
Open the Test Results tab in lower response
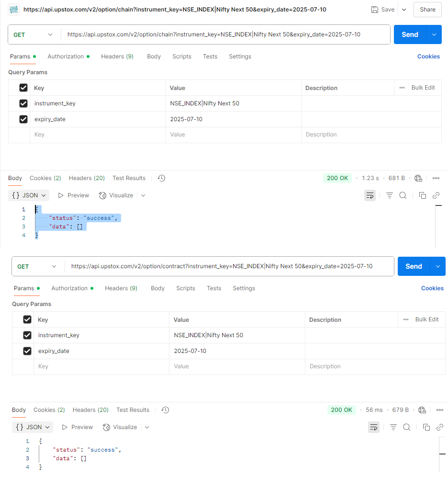[x=133, y=410]
